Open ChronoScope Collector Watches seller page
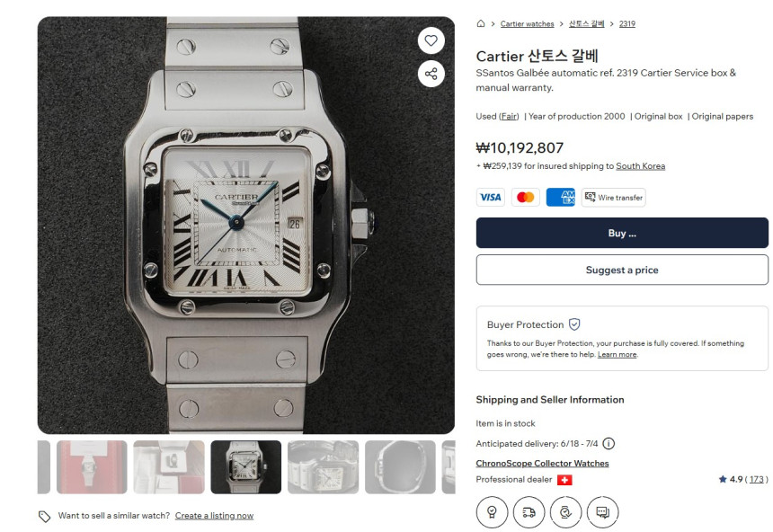The height and width of the screenshot is (532, 773). (x=542, y=464)
